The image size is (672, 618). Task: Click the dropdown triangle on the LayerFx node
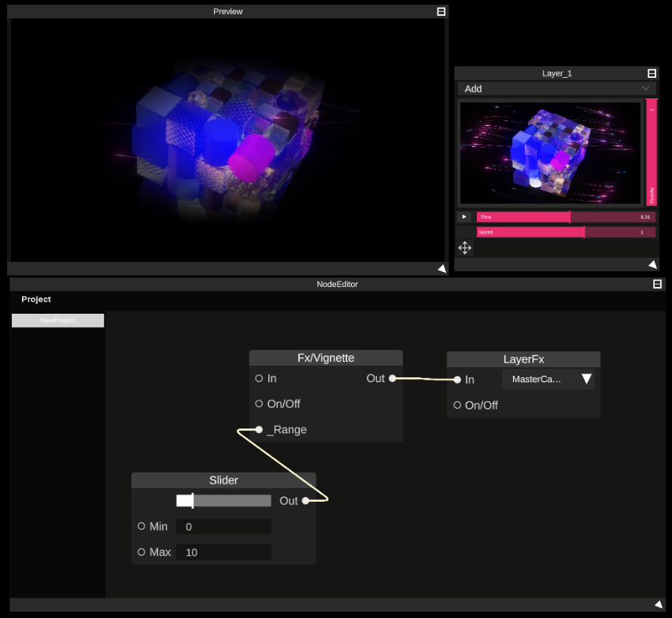pos(587,379)
